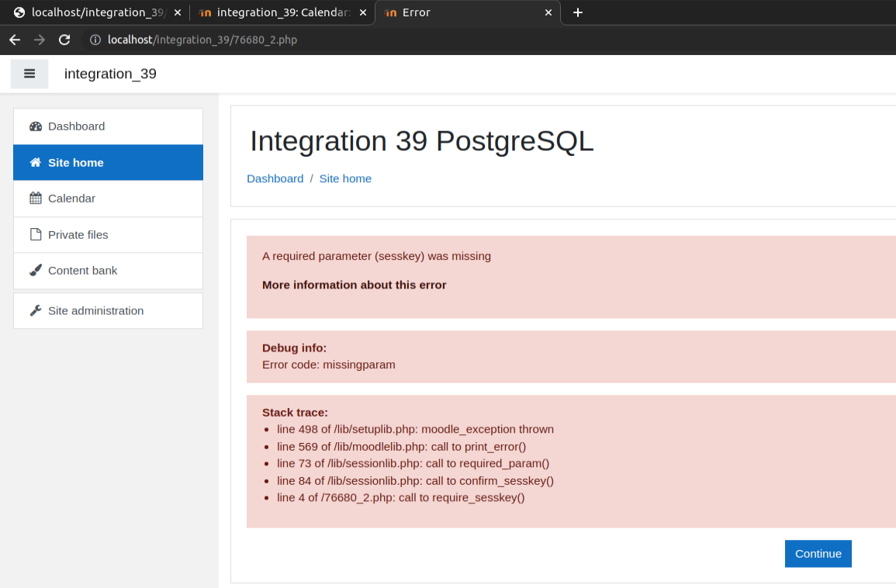Click the address bar URL field
The height and width of the screenshot is (588, 896).
pyautogui.click(x=202, y=40)
